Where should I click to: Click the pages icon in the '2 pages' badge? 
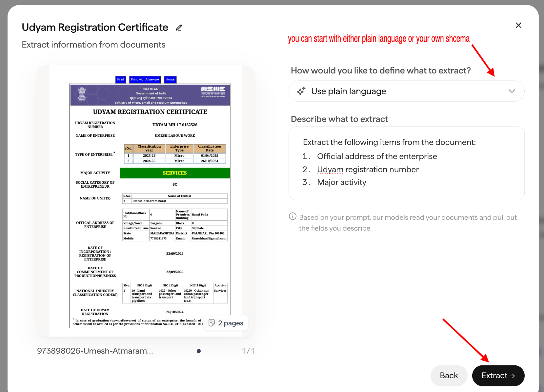[212, 323]
